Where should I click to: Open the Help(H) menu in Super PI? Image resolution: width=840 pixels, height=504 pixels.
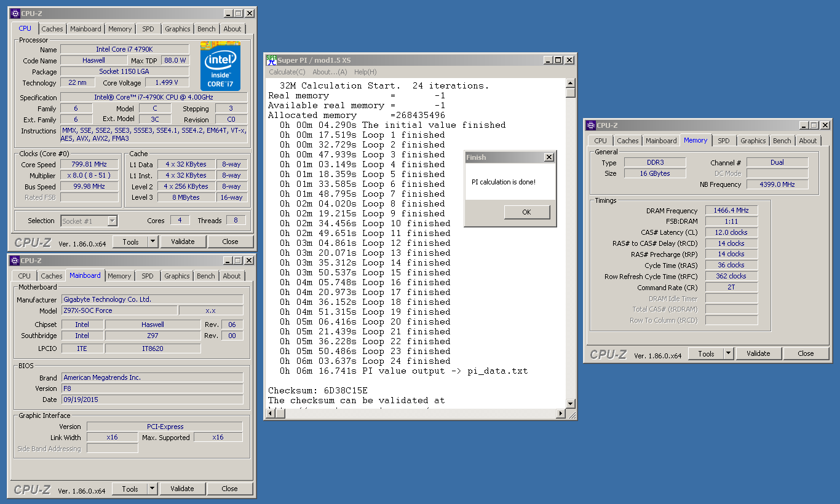click(x=365, y=72)
